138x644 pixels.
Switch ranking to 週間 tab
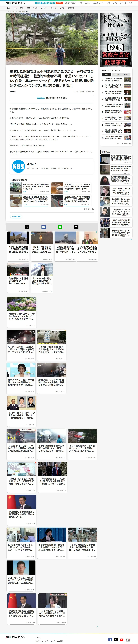pyautogui.click(x=126, y=74)
